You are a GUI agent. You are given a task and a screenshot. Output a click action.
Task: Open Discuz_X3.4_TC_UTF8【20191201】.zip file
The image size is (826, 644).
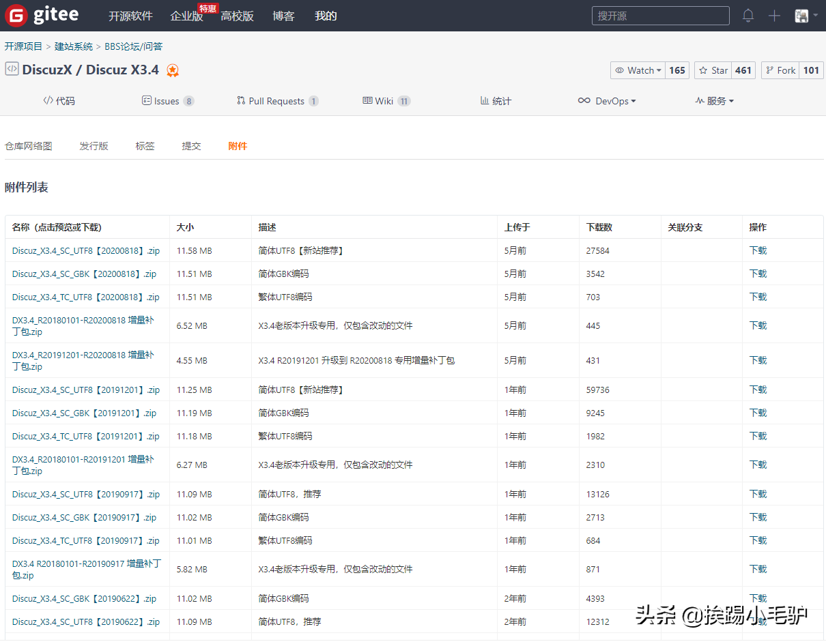pyautogui.click(x=86, y=436)
